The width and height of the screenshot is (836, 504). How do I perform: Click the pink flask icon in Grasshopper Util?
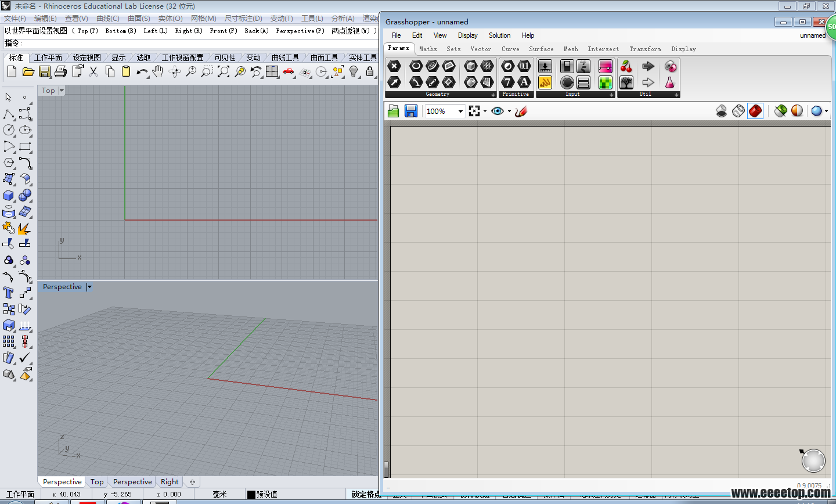669,82
